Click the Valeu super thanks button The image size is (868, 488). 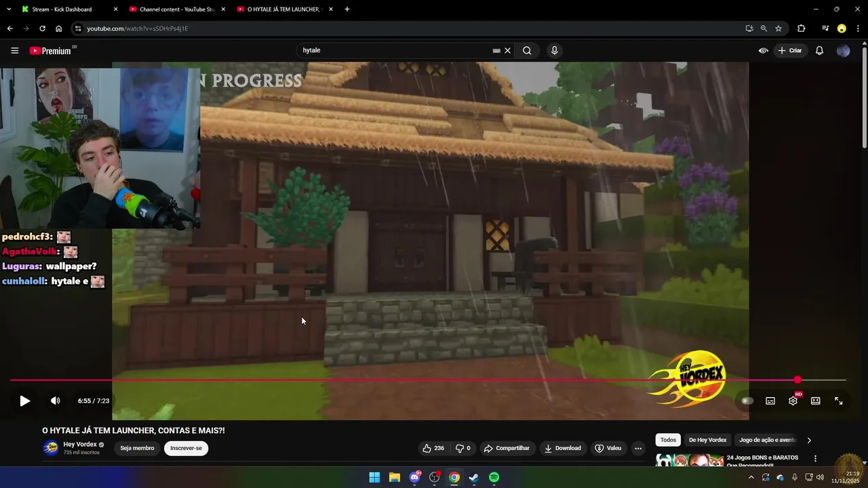[608, 448]
